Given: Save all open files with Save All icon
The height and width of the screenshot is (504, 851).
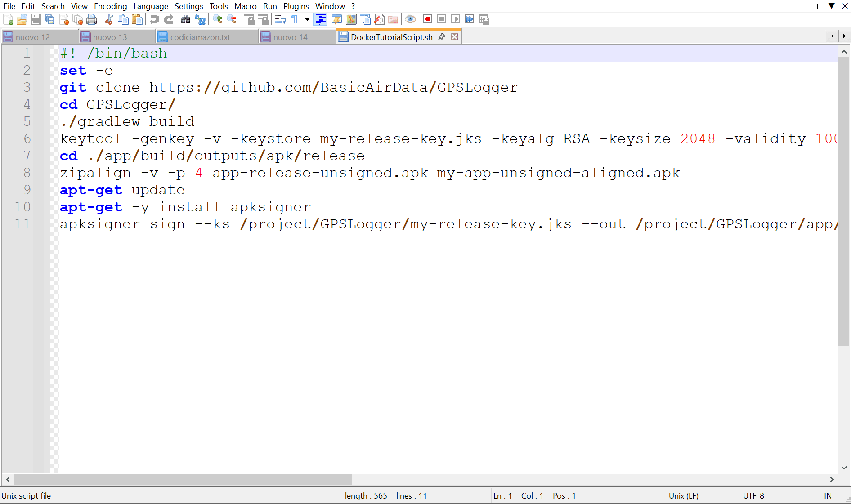Looking at the screenshot, I should coord(49,19).
